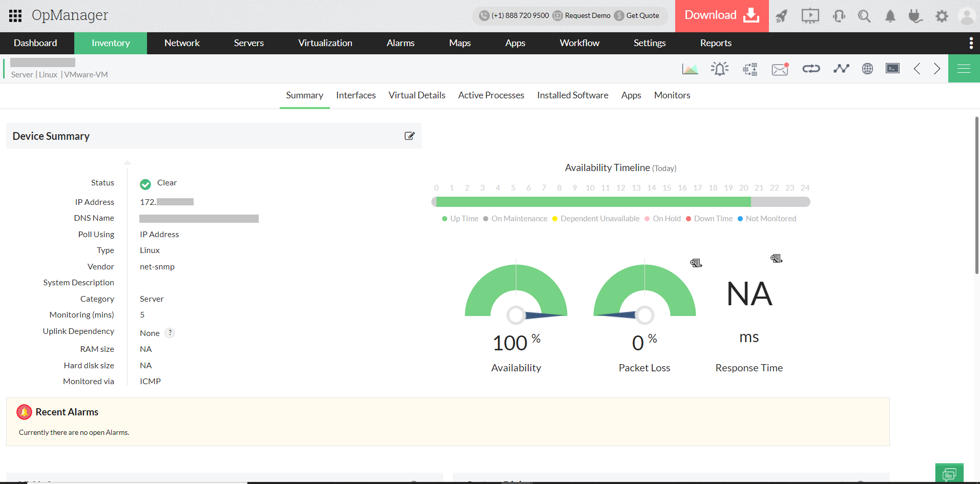Viewport: 980px width, 484px height.
Task: Open the green hamburger actions menu
Action: pos(964,69)
